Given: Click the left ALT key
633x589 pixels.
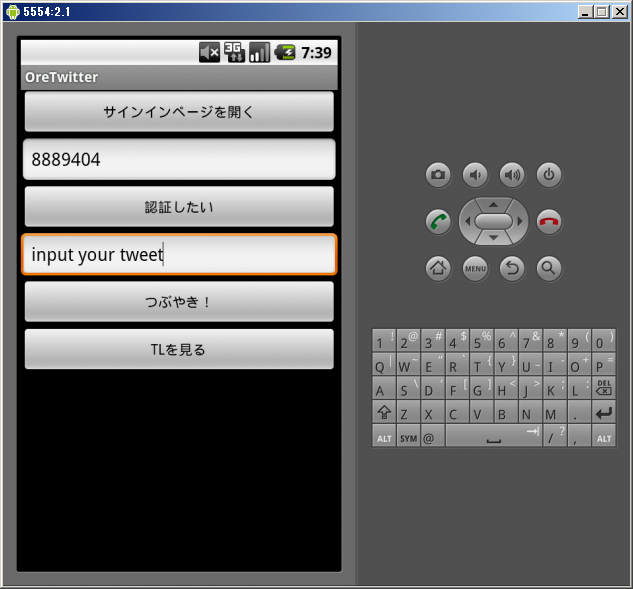Looking at the screenshot, I should (x=384, y=436).
